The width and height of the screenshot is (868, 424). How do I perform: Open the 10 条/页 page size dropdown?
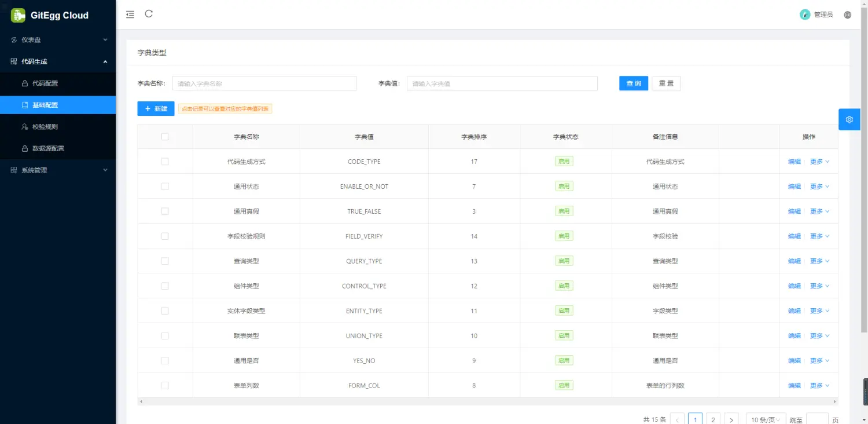click(765, 418)
